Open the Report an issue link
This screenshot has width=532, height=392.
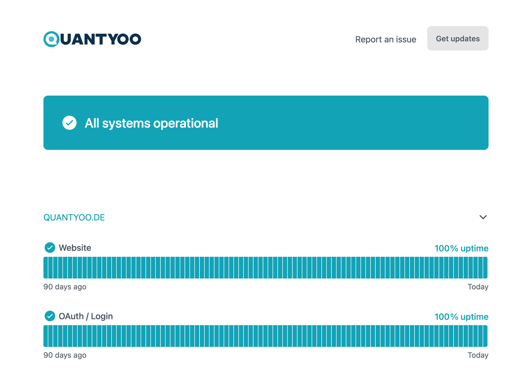click(x=386, y=39)
